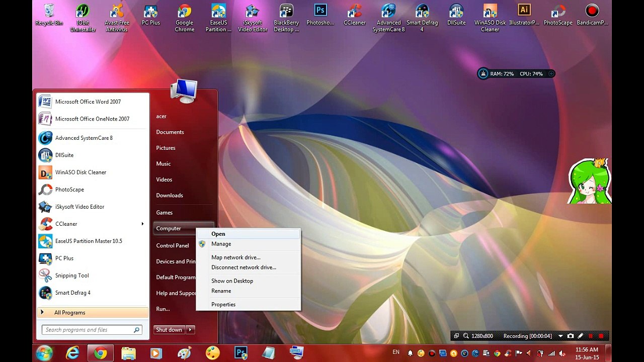Screen dimensions: 644x362
Task: Expand the CCleaner submenu arrow
Action: [x=142, y=224]
